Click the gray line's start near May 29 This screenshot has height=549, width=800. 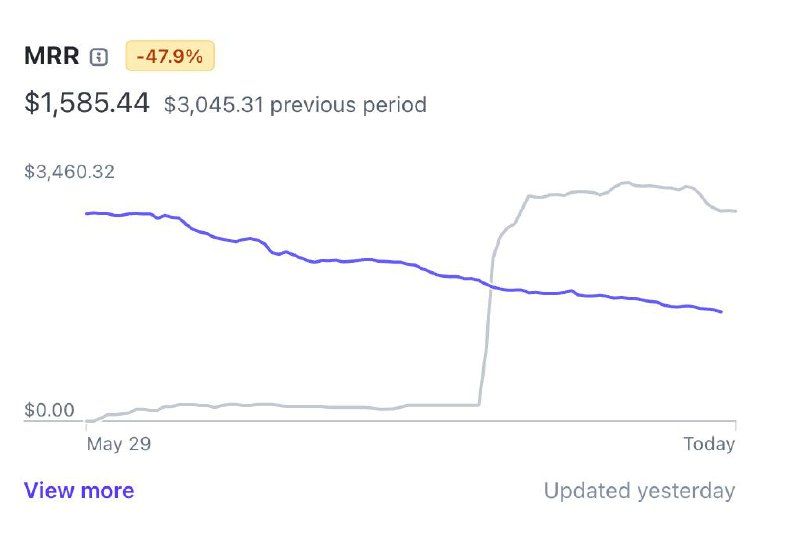coord(88,421)
